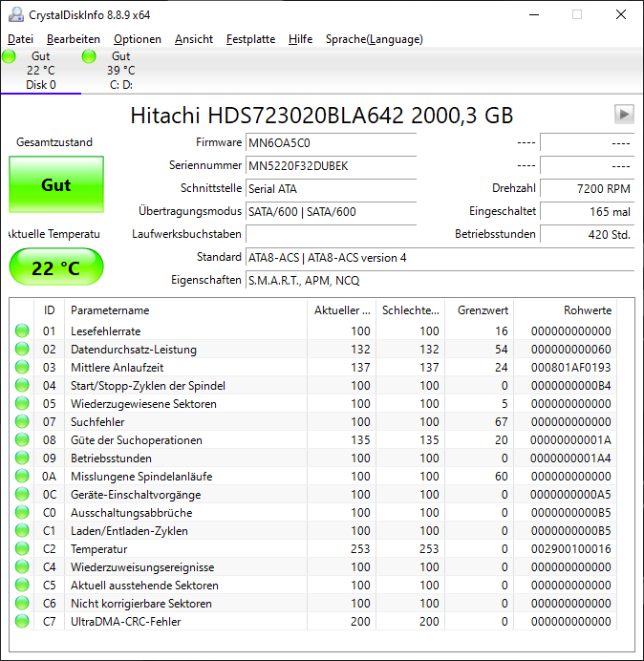Select the Wiederzugewiesene Sektoren parameter name
This screenshot has height=661, width=644.
pos(143,404)
